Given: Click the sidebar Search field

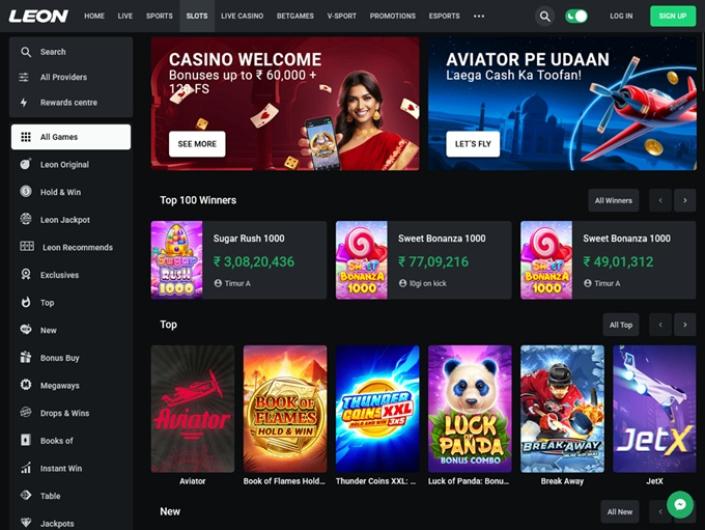Looking at the screenshot, I should coord(71,52).
